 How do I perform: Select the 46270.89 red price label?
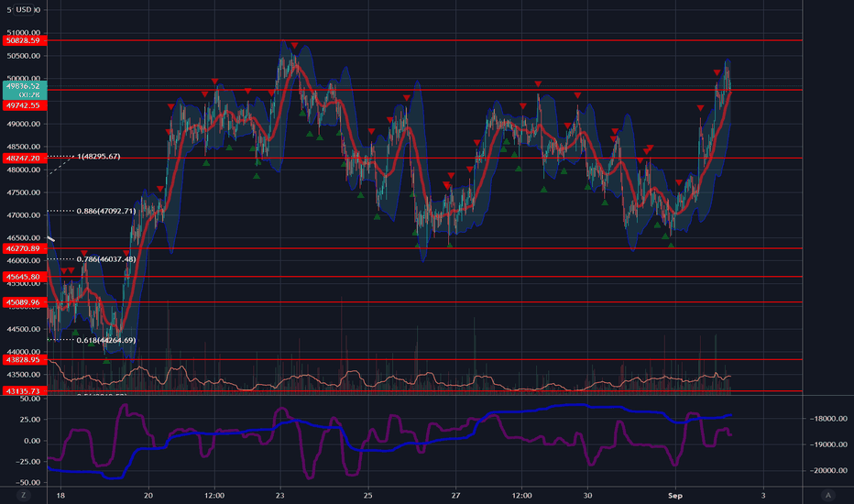click(x=25, y=248)
